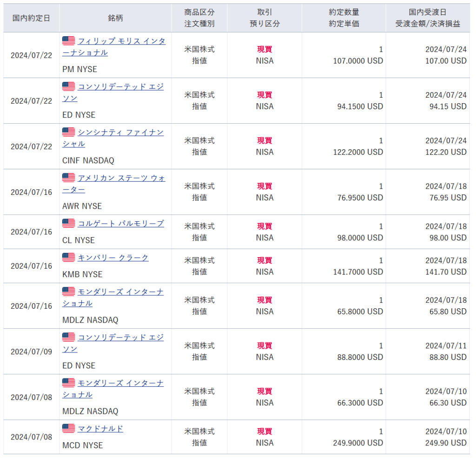Click the 銘柄 column header
The height and width of the screenshot is (458, 476).
tap(115, 18)
